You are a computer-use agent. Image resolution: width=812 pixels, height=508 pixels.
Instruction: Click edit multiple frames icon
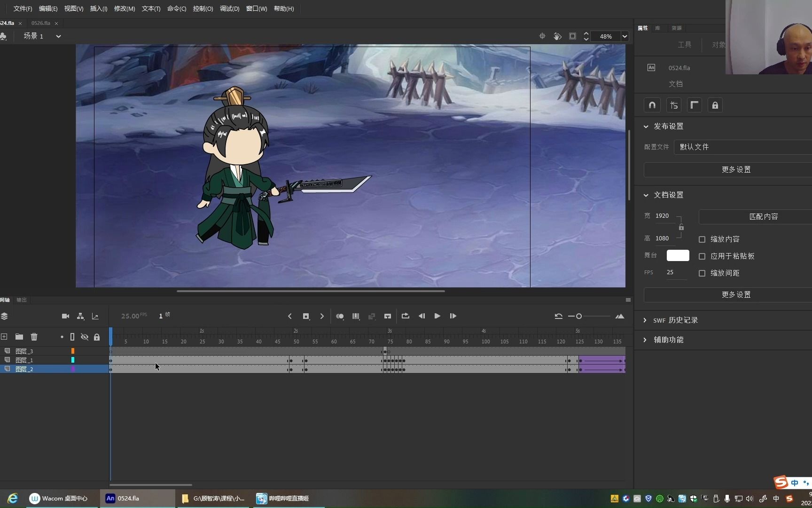(x=356, y=316)
